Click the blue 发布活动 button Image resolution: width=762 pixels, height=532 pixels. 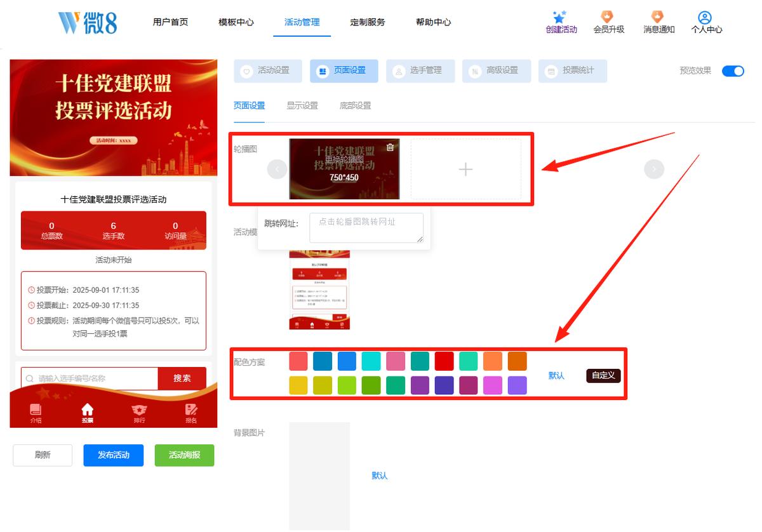click(x=114, y=455)
